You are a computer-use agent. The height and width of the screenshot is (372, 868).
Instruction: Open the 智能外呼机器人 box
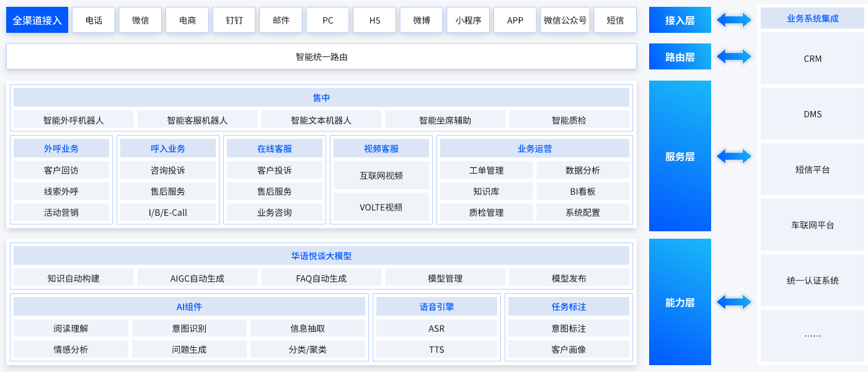pos(73,120)
